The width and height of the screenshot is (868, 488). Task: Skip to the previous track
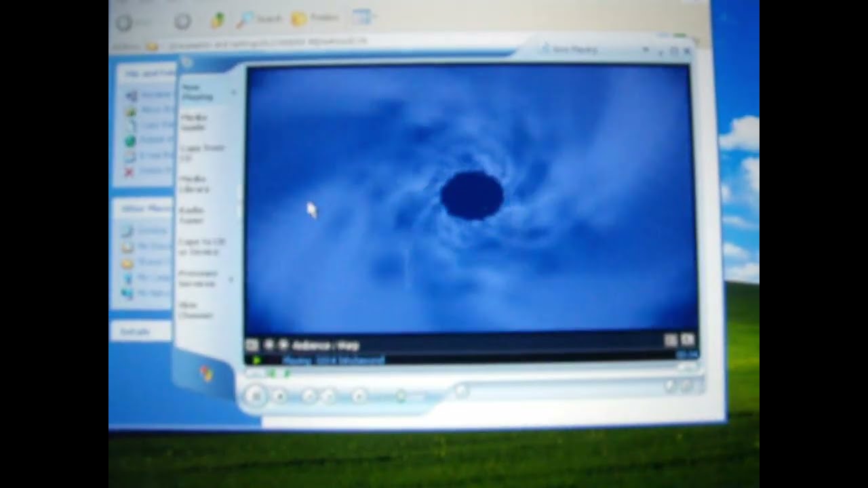pos(309,396)
